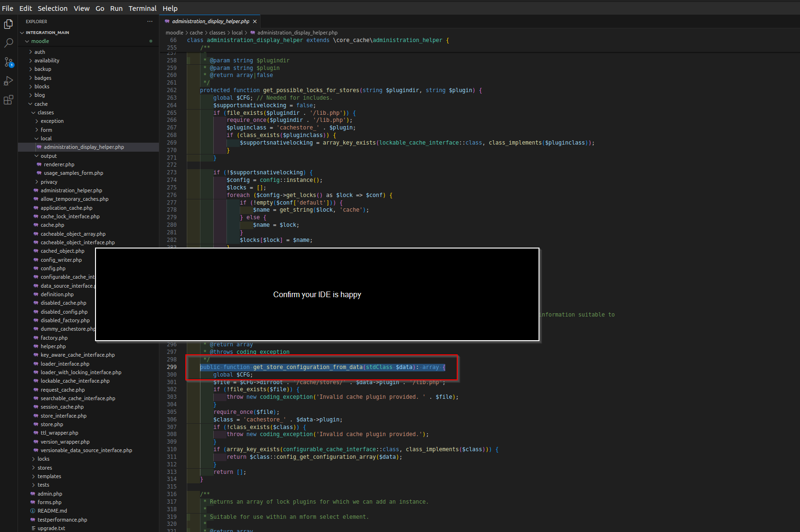Open the Go menu
The width and height of the screenshot is (800, 532).
pyautogui.click(x=100, y=8)
